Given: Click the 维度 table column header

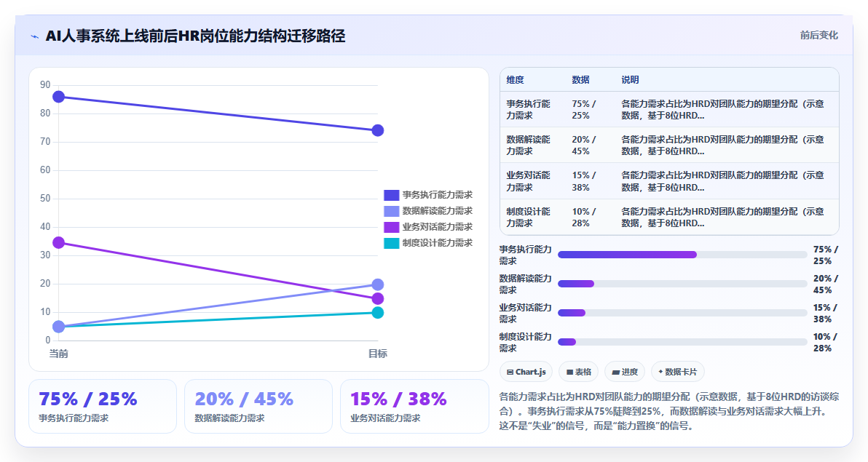Looking at the screenshot, I should click(515, 80).
